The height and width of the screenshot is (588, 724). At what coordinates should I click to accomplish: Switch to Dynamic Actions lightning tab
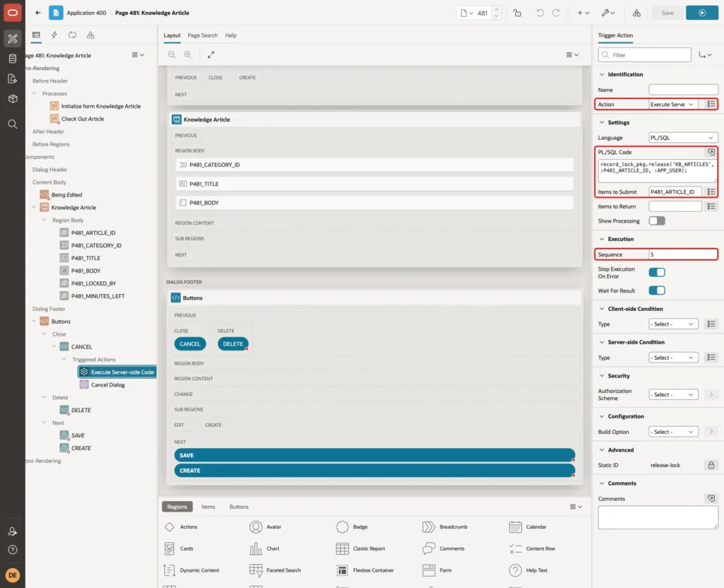tap(54, 35)
